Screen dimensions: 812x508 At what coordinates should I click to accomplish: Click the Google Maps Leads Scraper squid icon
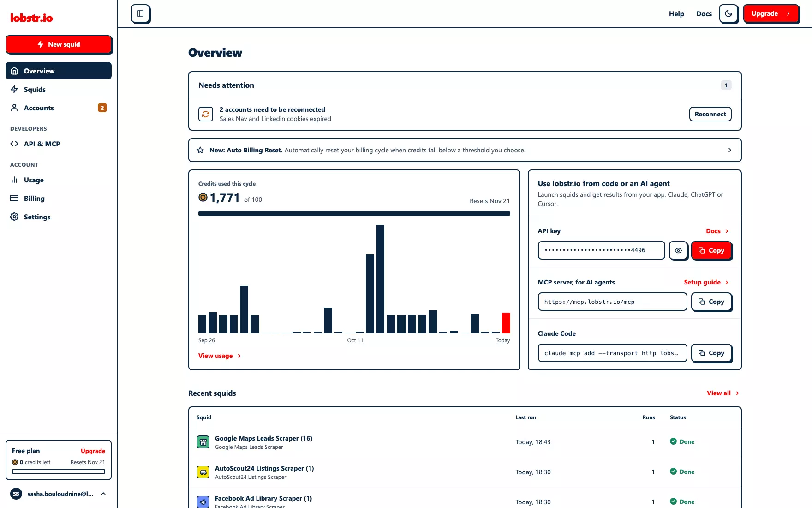[203, 442]
